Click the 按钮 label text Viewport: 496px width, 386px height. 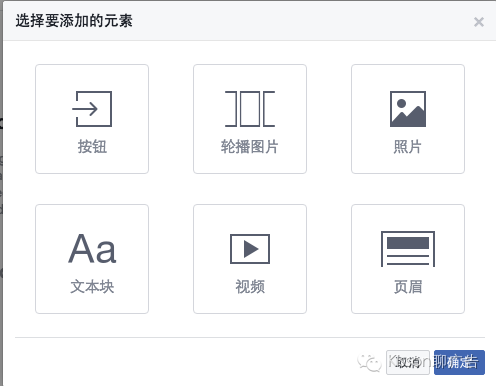(92, 147)
